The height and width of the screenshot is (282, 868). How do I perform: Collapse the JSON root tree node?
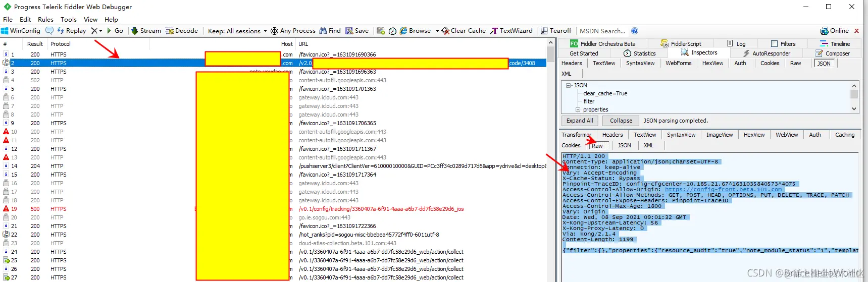point(569,85)
